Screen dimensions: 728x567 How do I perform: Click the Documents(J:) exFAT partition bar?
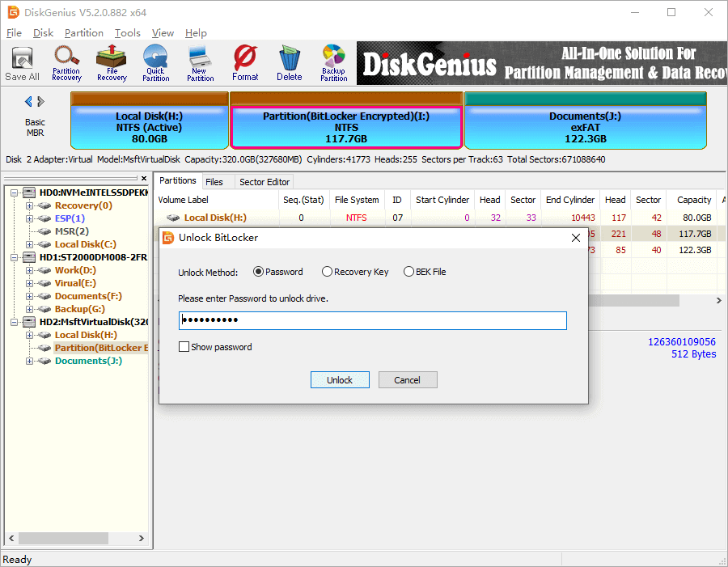coord(585,127)
